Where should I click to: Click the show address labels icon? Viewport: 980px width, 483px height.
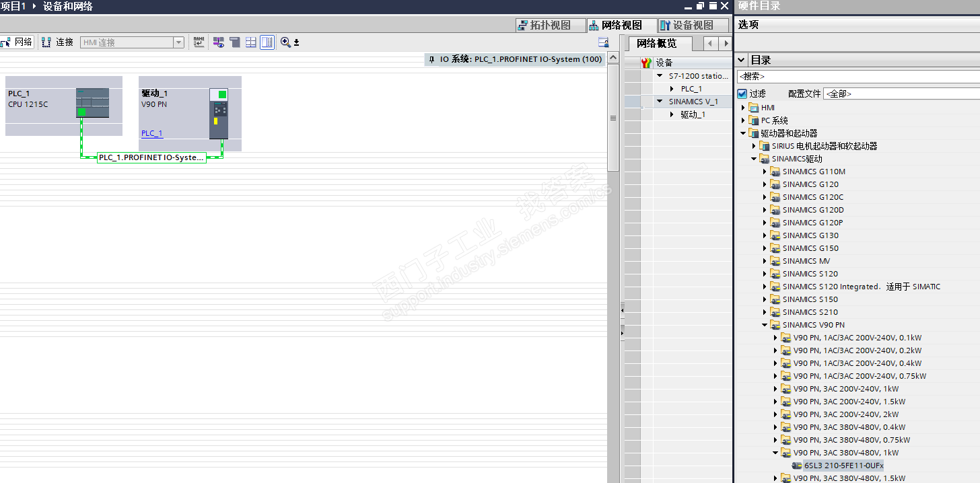(x=219, y=42)
